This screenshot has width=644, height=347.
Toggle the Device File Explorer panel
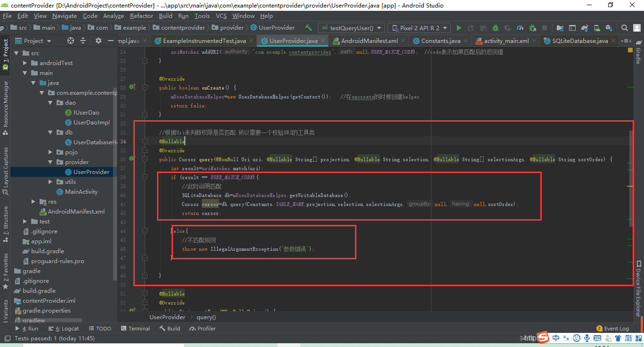click(x=638, y=289)
